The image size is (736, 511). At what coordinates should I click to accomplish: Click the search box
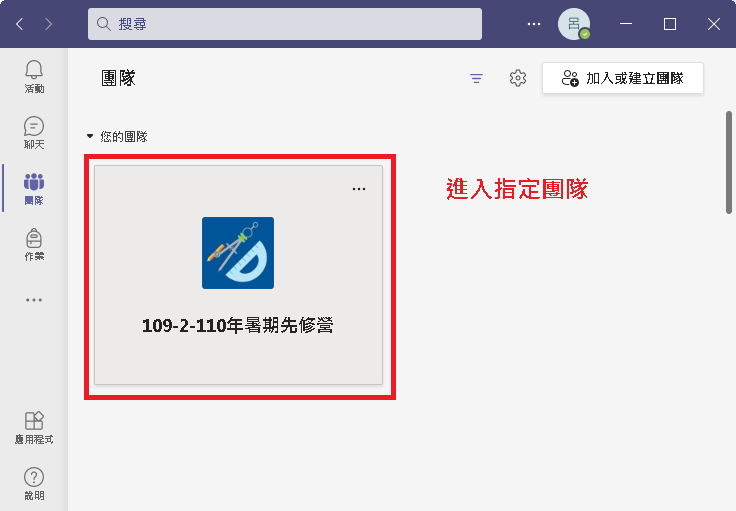pyautogui.click(x=285, y=24)
